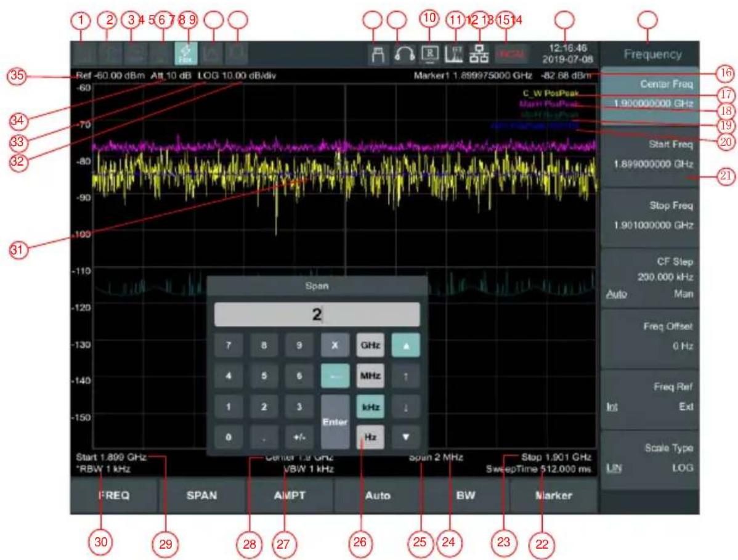This screenshot has height=560, width=738.
Task: Click the USB storage device icon
Action: click(378, 54)
